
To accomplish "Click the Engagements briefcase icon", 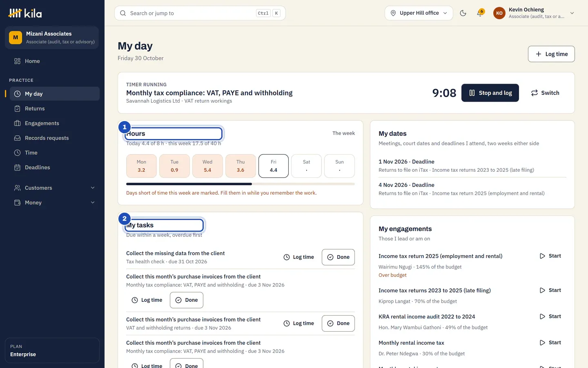I will [17, 123].
